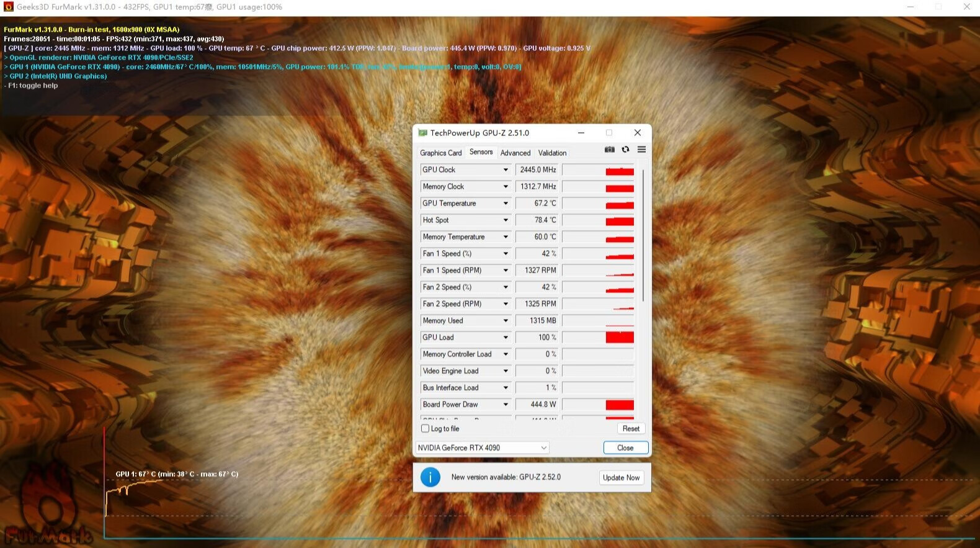
Task: Click the GPU Load 100 % value
Action: point(537,337)
